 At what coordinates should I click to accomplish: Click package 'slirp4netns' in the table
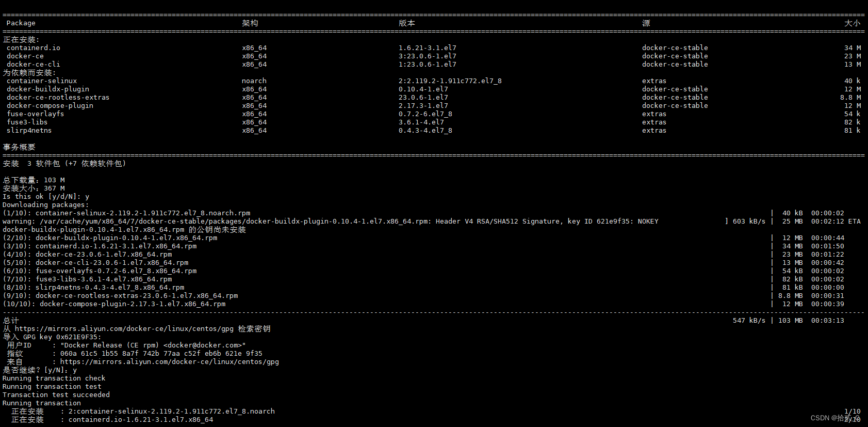pyautogui.click(x=29, y=131)
